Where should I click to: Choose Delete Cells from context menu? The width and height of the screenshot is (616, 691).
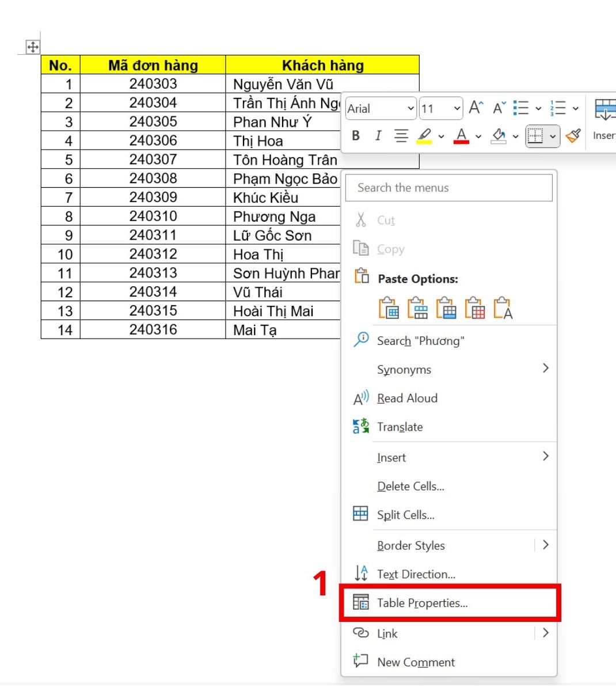point(410,486)
